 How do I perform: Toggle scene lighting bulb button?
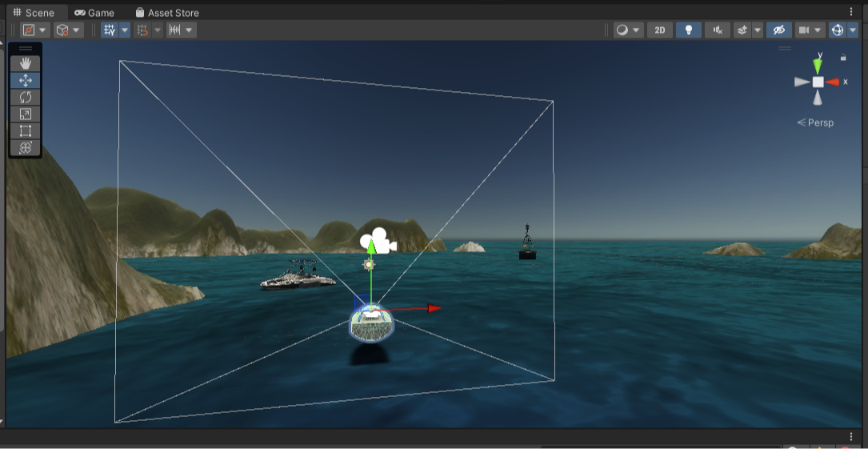click(x=689, y=30)
